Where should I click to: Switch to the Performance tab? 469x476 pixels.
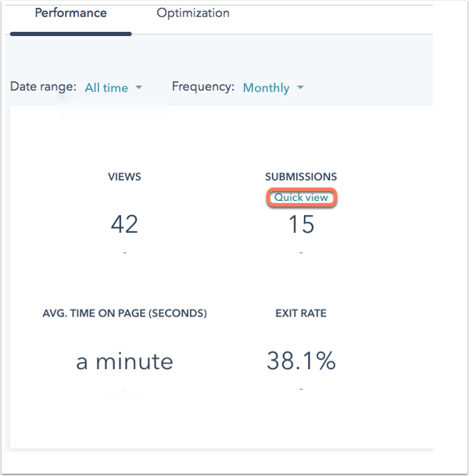(x=70, y=13)
